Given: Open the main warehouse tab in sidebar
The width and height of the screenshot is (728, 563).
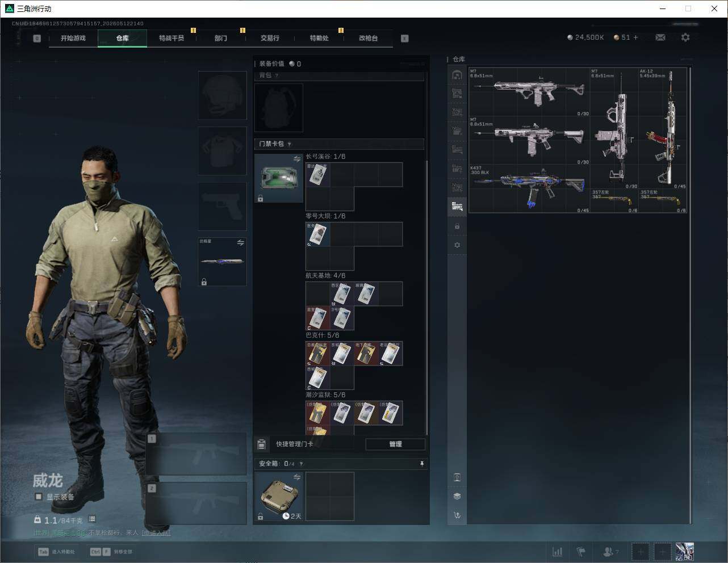Looking at the screenshot, I should tap(457, 75).
